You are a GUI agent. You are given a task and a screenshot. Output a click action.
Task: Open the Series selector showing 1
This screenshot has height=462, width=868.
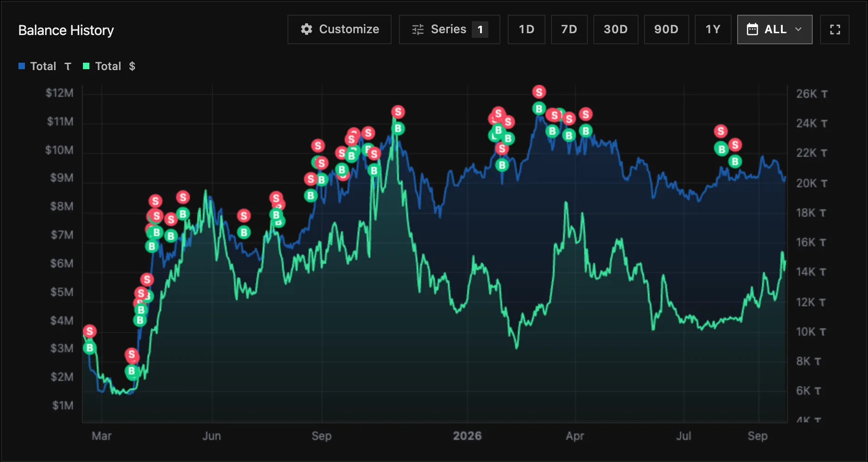coord(449,30)
